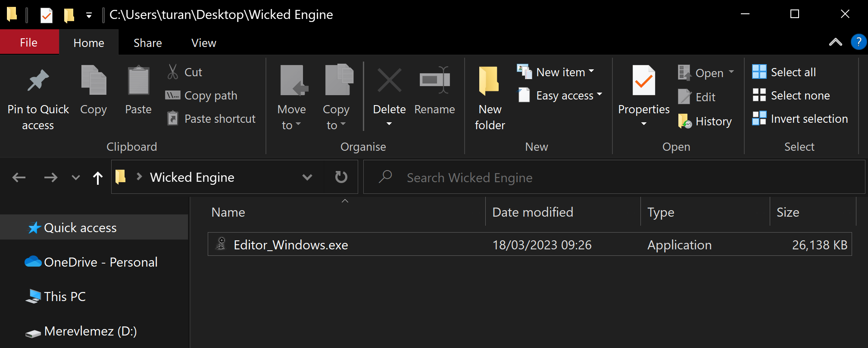868x348 pixels.
Task: Open Customize Quick Access Toolbar dropdown
Action: point(89,16)
